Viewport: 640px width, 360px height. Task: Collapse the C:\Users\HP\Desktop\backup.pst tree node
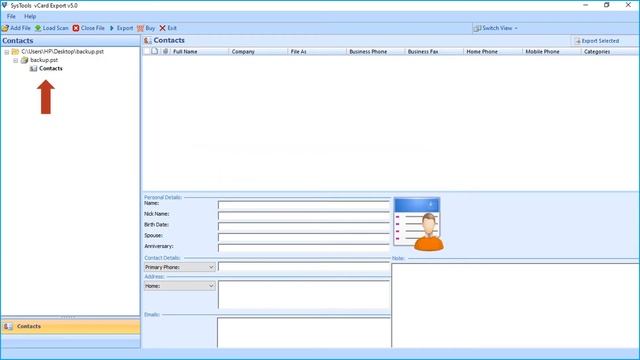(x=7, y=52)
